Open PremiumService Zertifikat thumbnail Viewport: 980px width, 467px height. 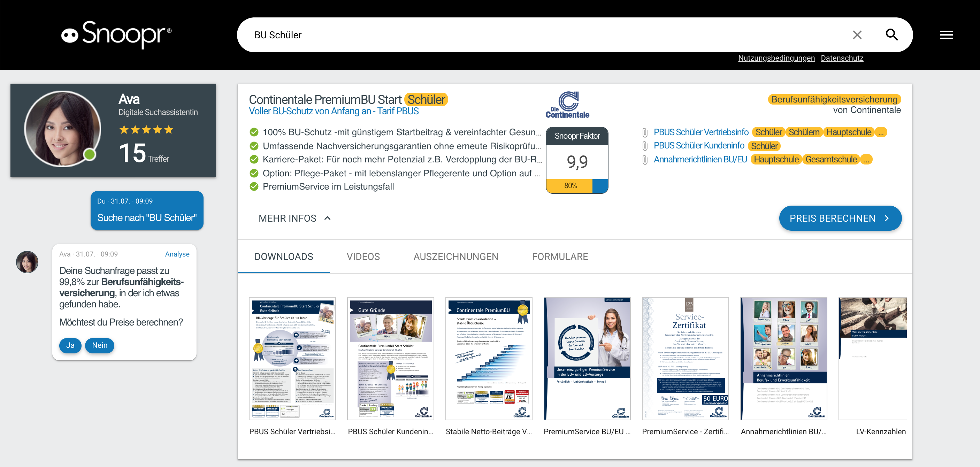(x=685, y=359)
